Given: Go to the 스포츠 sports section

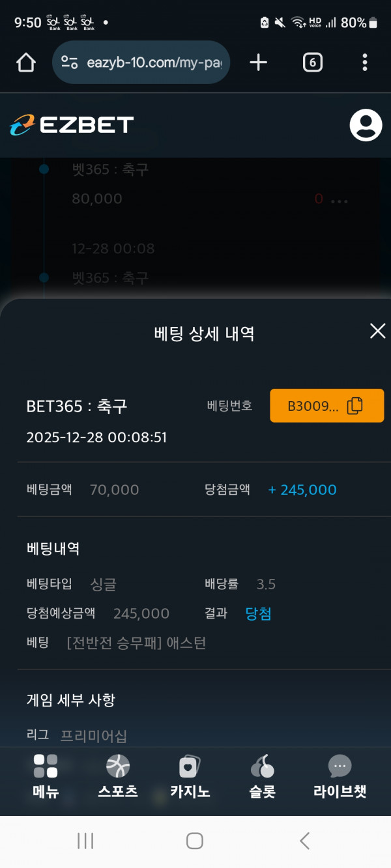Looking at the screenshot, I should click(118, 776).
